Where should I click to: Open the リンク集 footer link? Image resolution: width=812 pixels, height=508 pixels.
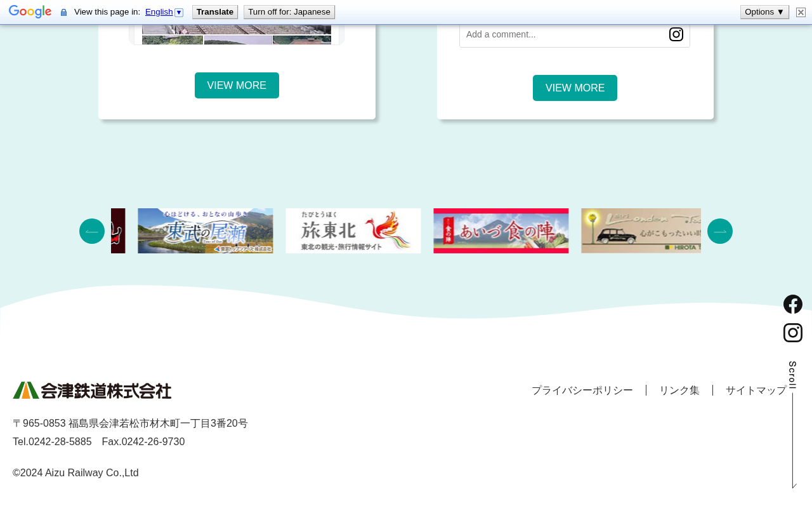pyautogui.click(x=679, y=391)
